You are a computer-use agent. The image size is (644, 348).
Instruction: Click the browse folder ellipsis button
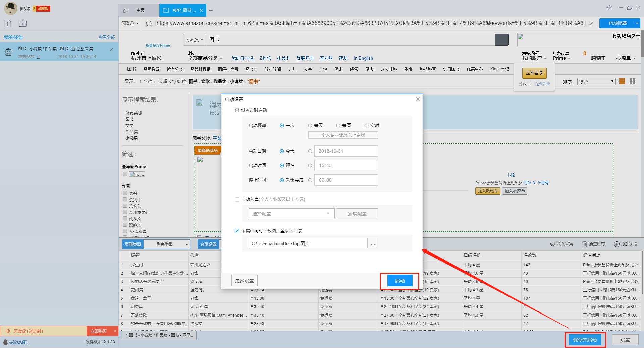point(373,243)
